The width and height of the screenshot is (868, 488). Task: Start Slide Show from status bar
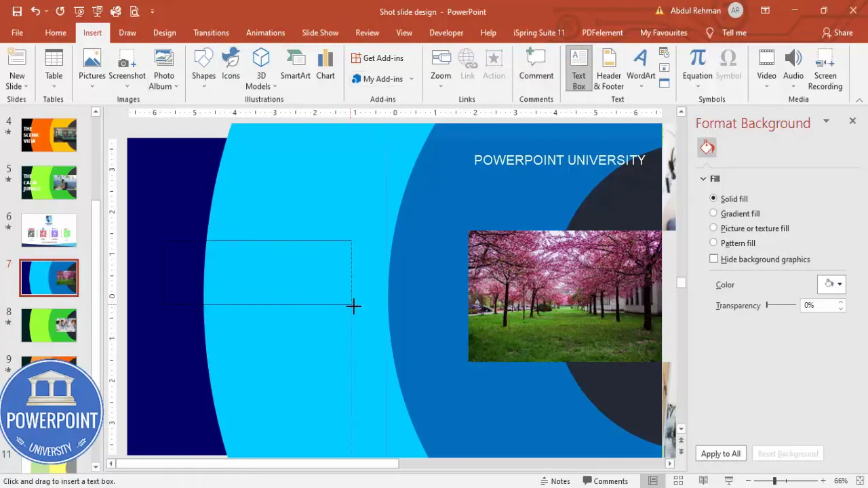(729, 481)
